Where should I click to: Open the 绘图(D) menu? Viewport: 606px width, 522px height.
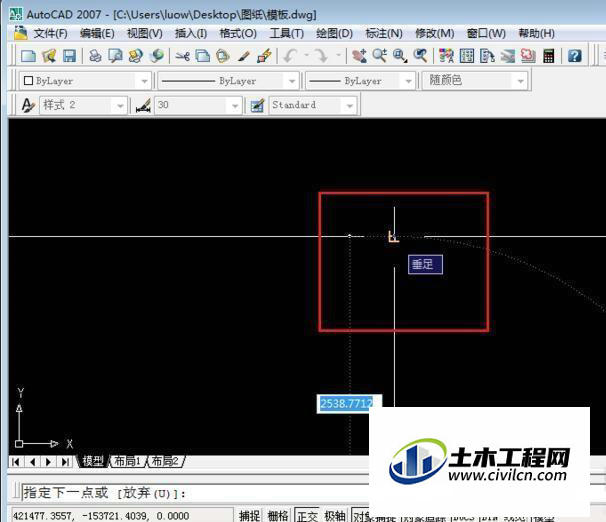pyautogui.click(x=335, y=34)
